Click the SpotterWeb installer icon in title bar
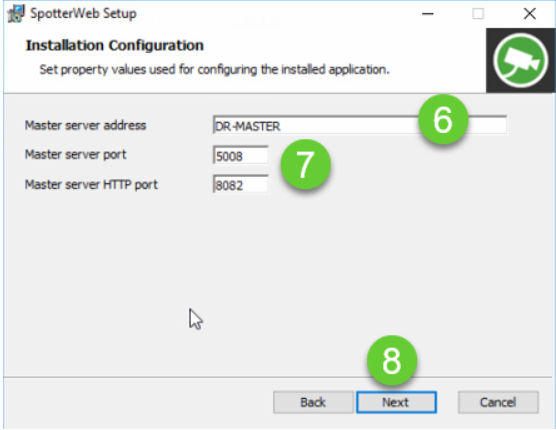The width and height of the screenshot is (556, 430). pyautogui.click(x=16, y=14)
